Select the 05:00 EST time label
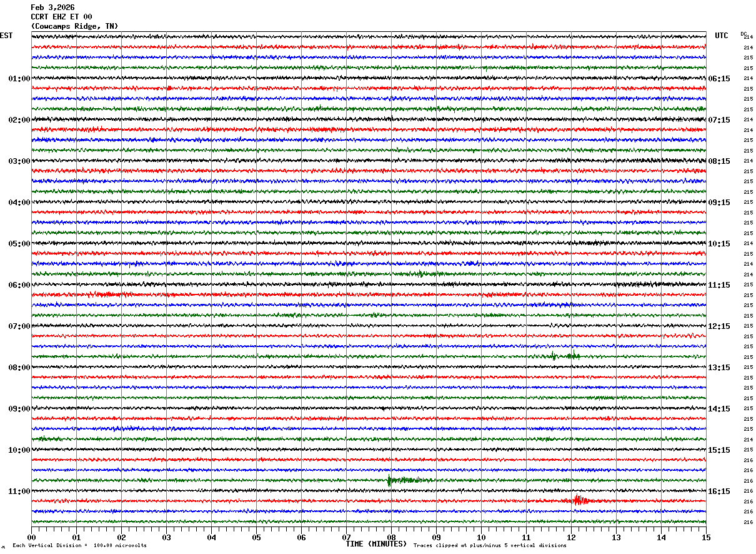 point(19,244)
